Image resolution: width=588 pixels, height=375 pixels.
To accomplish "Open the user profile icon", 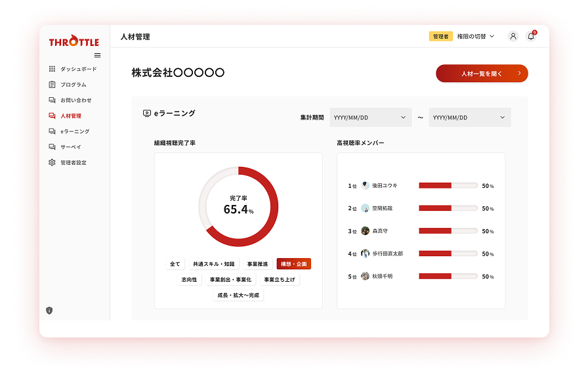I will tap(513, 36).
